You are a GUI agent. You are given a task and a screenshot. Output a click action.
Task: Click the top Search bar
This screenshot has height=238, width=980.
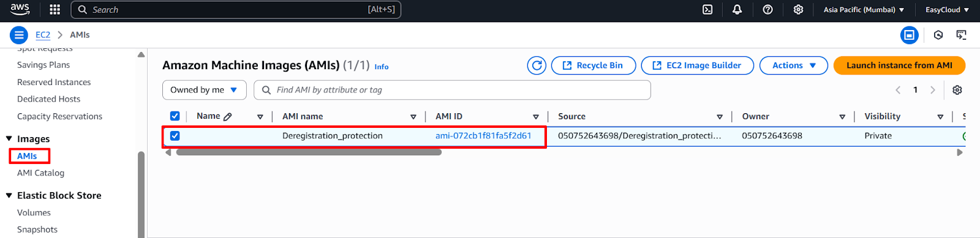236,10
